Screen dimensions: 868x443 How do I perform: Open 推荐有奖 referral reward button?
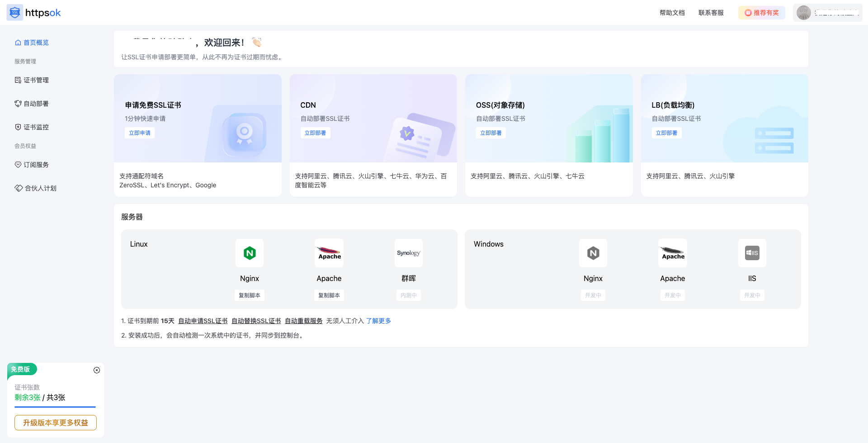[x=762, y=13]
